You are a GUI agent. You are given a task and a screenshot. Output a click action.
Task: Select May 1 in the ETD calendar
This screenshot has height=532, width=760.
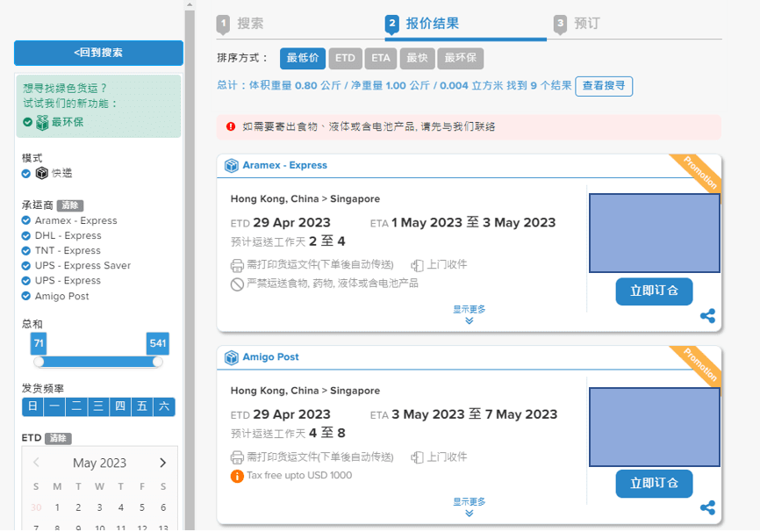click(57, 507)
